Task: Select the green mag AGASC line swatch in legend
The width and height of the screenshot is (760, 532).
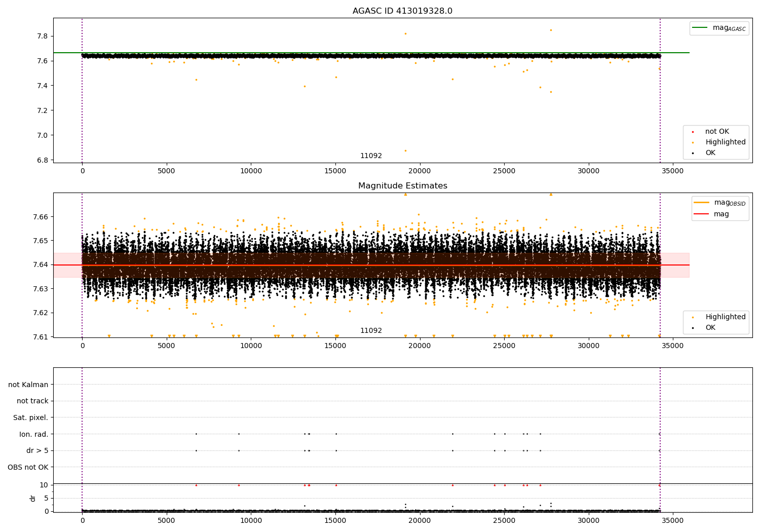Action: [700, 28]
